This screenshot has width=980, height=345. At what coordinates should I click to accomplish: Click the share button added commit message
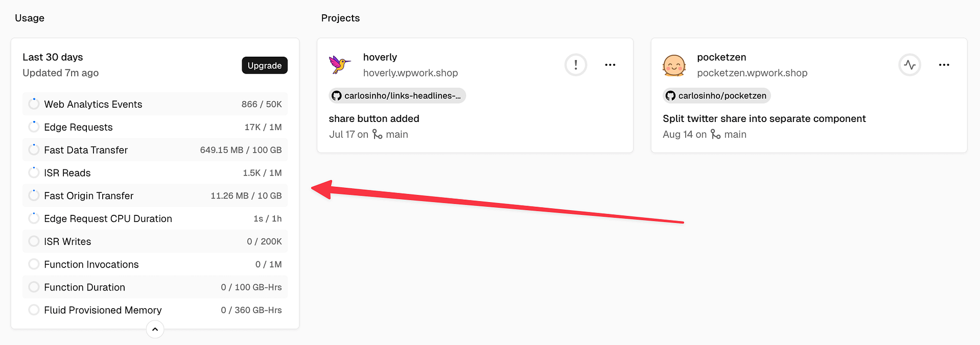click(374, 118)
